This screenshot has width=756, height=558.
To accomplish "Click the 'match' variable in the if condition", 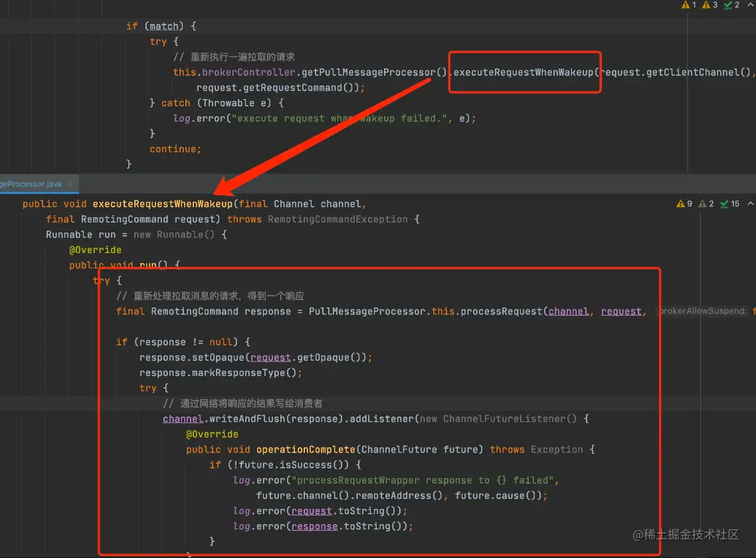I will point(163,26).
